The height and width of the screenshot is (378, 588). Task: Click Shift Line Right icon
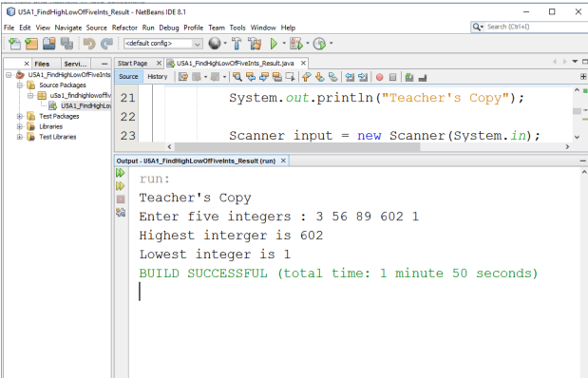[363, 77]
